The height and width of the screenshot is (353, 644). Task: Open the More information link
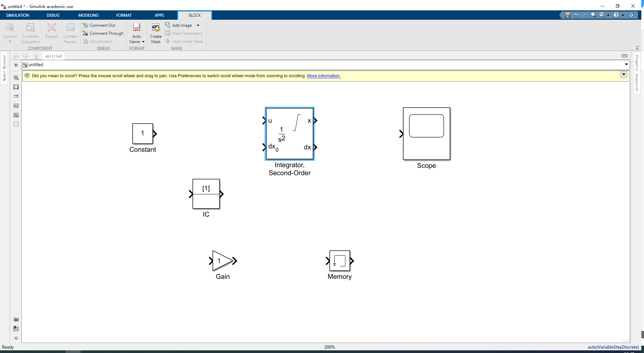[x=323, y=76]
